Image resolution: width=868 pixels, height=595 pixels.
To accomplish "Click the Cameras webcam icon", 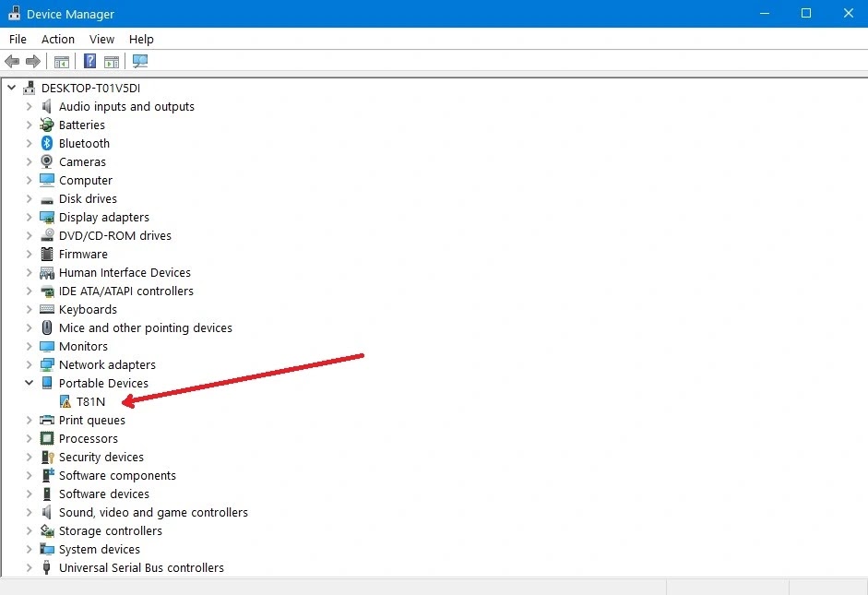I will pos(47,161).
